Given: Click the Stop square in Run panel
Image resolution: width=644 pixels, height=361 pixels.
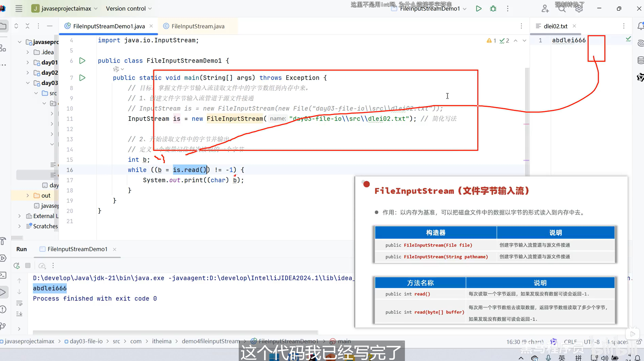Looking at the screenshot, I should coord(28,266).
